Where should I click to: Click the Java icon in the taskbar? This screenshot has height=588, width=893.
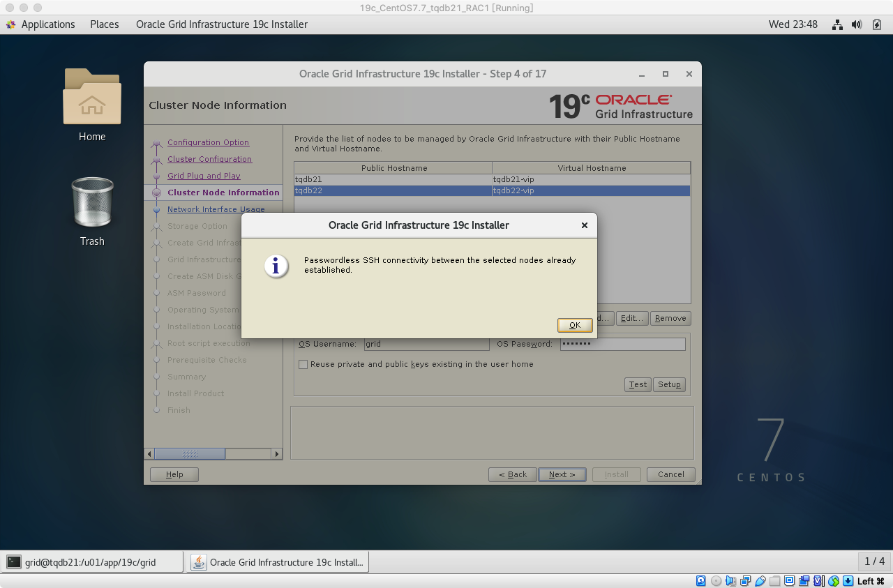coord(199,562)
